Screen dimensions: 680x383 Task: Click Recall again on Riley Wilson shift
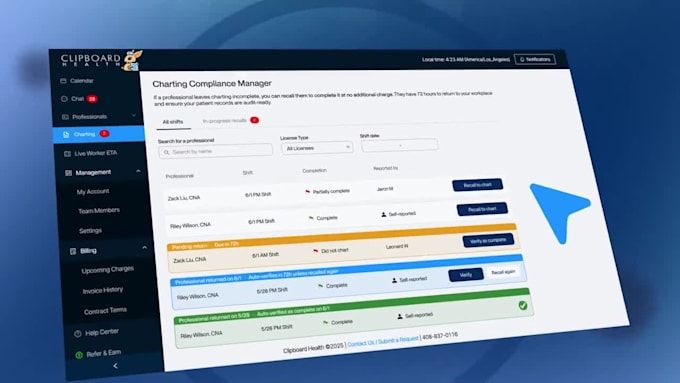click(x=503, y=272)
